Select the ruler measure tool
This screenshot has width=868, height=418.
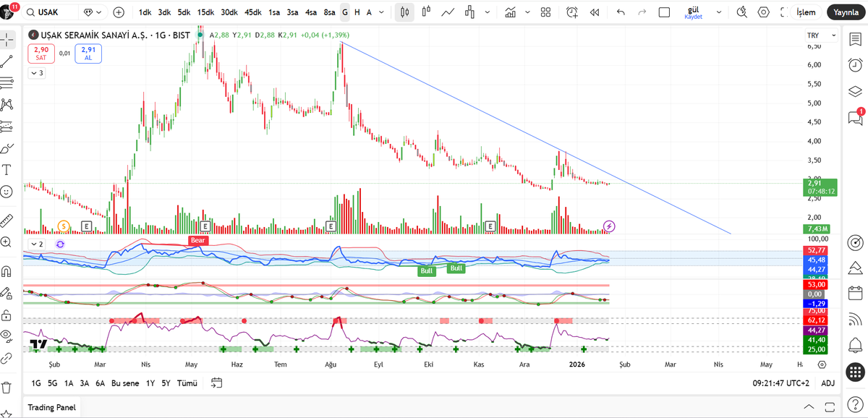[7, 220]
